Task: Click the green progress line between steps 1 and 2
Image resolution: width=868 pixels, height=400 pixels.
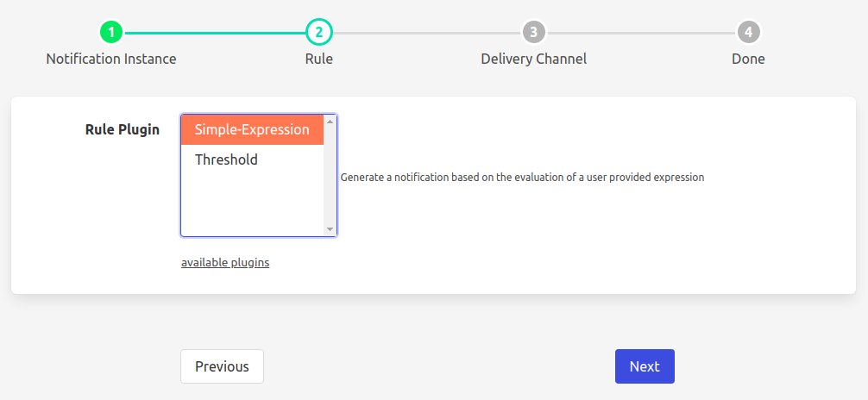Action: [215, 33]
